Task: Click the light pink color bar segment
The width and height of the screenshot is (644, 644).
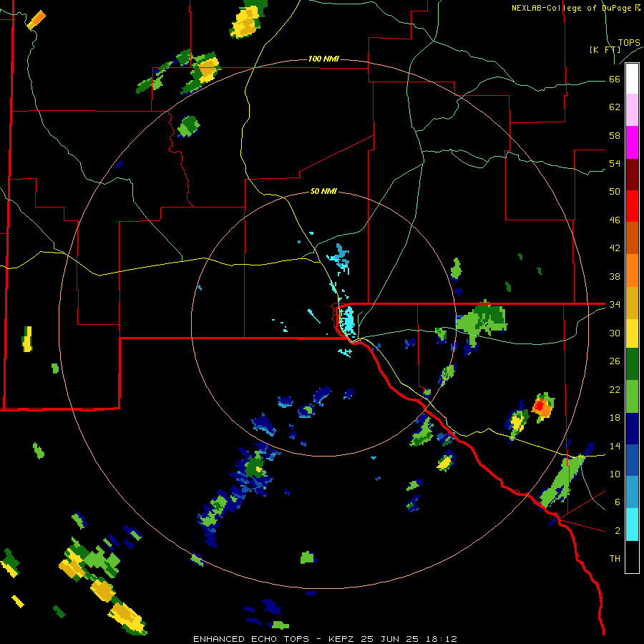Action: (x=632, y=110)
